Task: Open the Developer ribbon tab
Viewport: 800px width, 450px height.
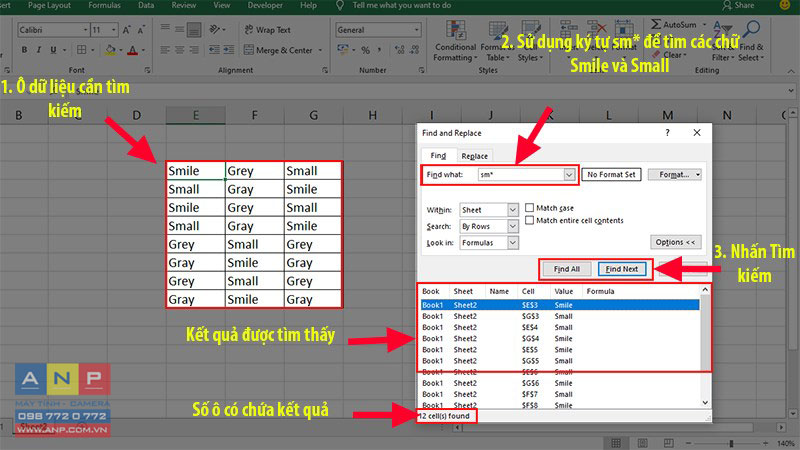Action: pos(265,6)
